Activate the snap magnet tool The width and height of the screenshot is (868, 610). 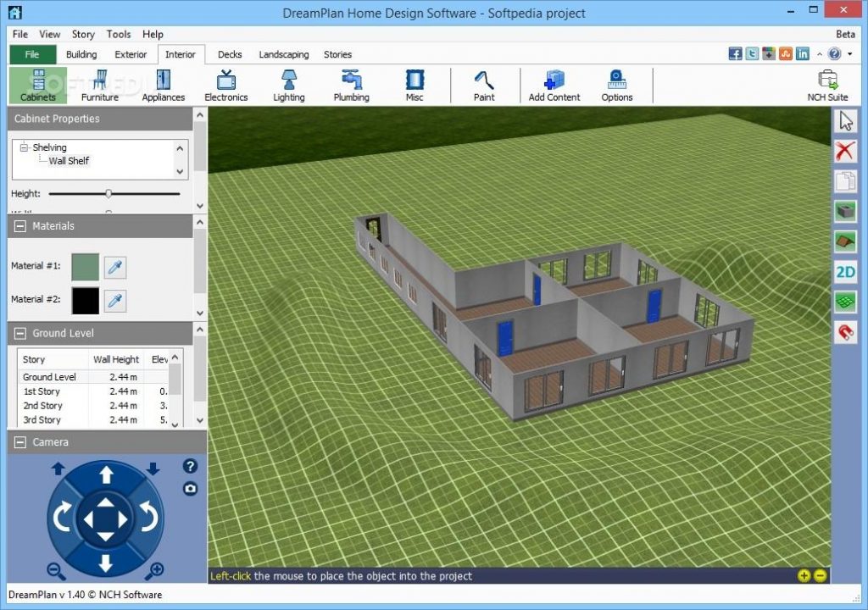[x=844, y=332]
